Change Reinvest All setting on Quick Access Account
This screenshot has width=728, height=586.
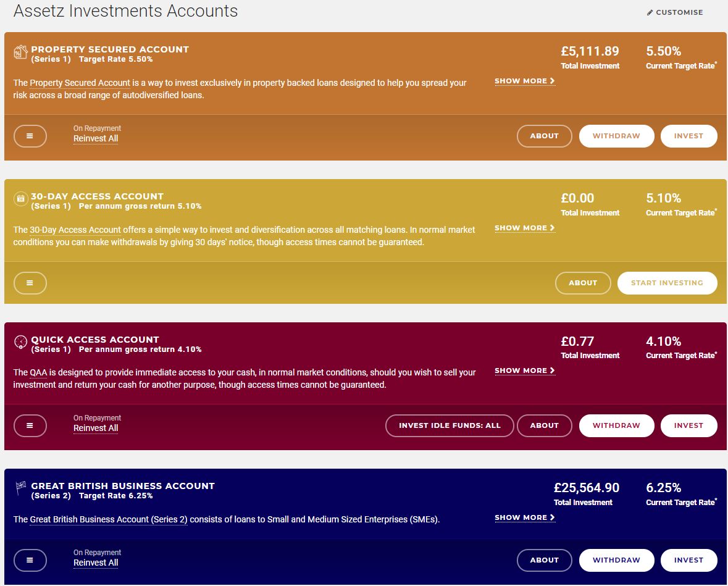(96, 428)
